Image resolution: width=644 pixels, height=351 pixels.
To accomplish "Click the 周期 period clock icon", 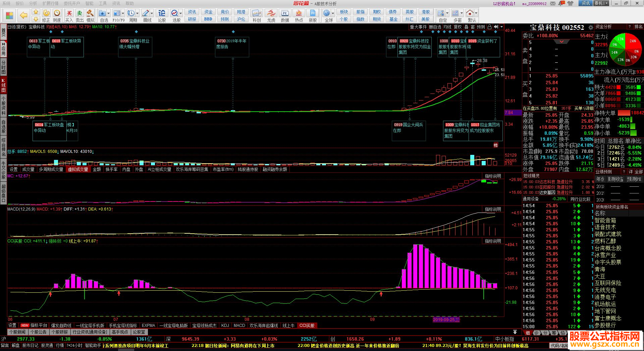I will (x=131, y=13).
